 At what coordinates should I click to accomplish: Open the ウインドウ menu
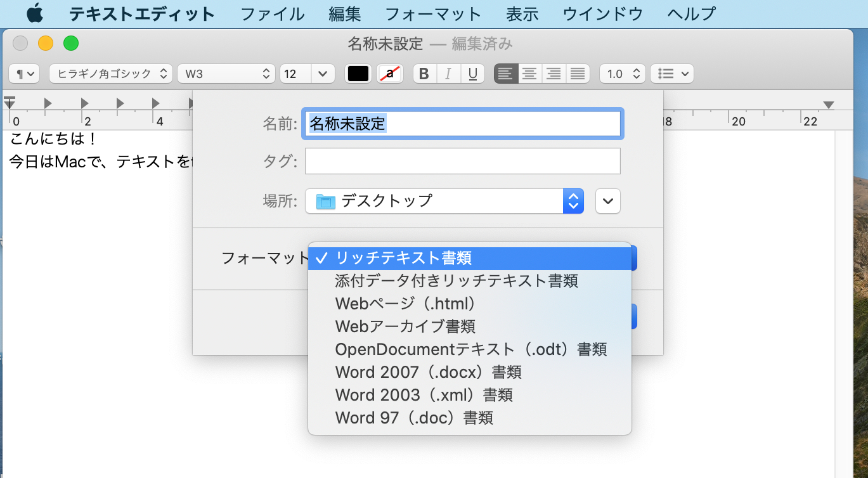(x=603, y=13)
